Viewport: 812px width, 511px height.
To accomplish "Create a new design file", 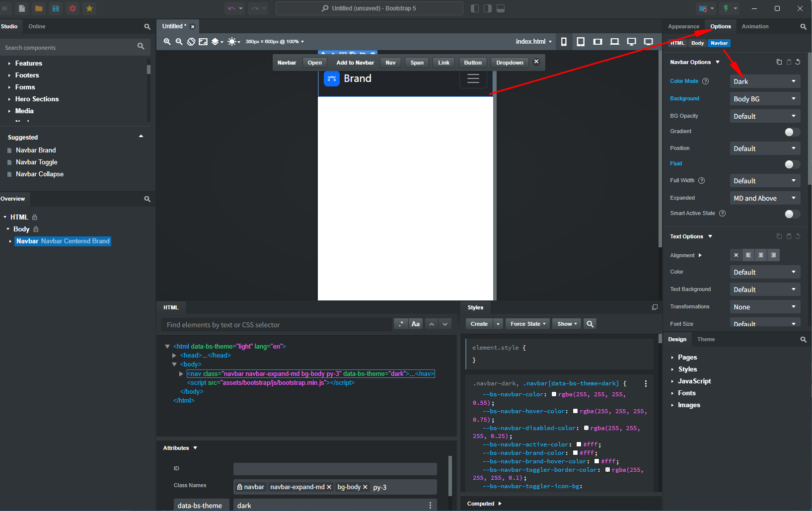I will pos(22,8).
